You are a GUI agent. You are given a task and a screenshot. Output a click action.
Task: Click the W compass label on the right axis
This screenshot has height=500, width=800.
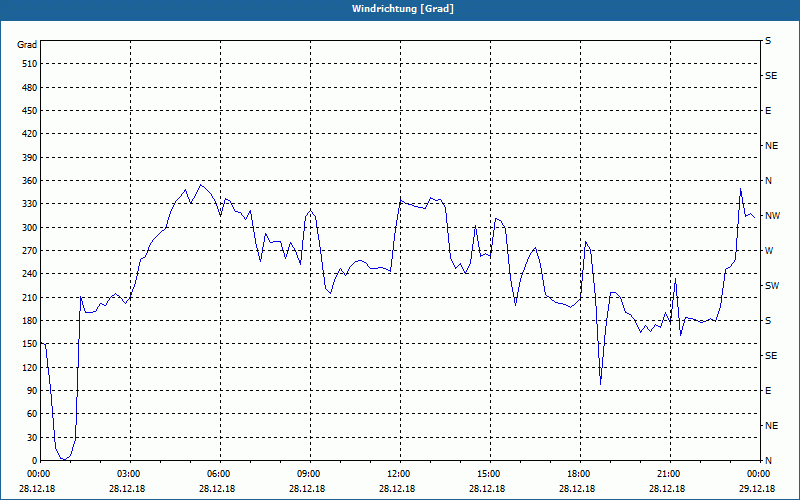[x=769, y=251]
